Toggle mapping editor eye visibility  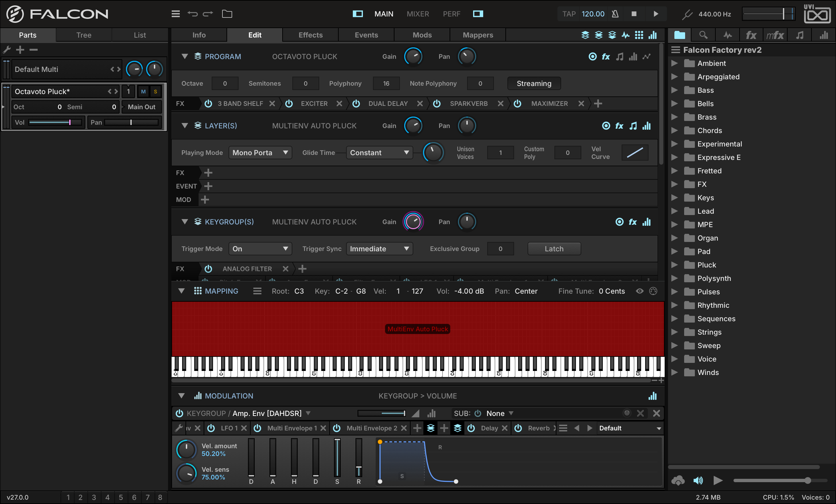click(x=639, y=291)
